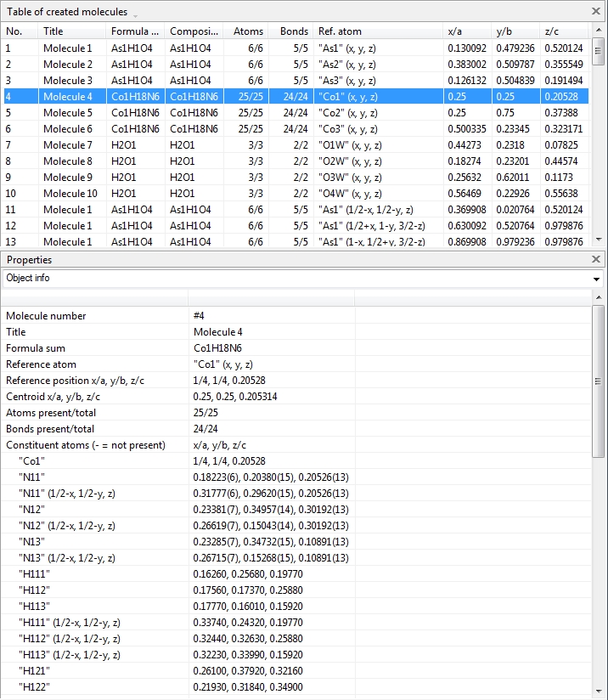
Task: Select the Molecule 7 H2O1 row
Action: [x=68, y=145]
